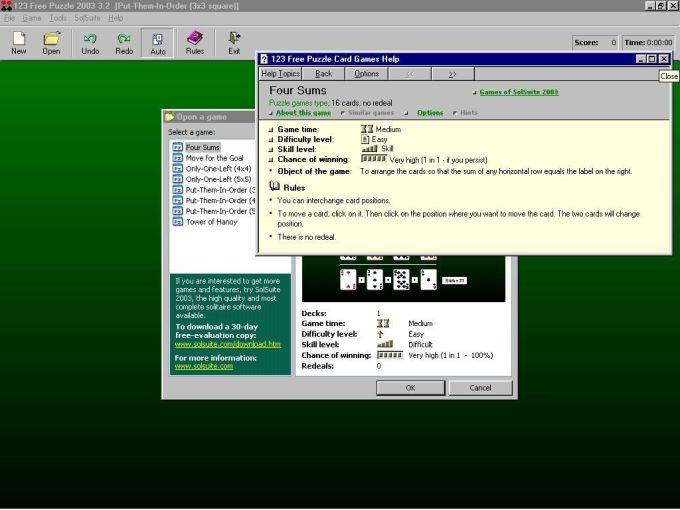680x510 pixels.
Task: Activate the Auto toolbar button
Action: tap(158, 43)
